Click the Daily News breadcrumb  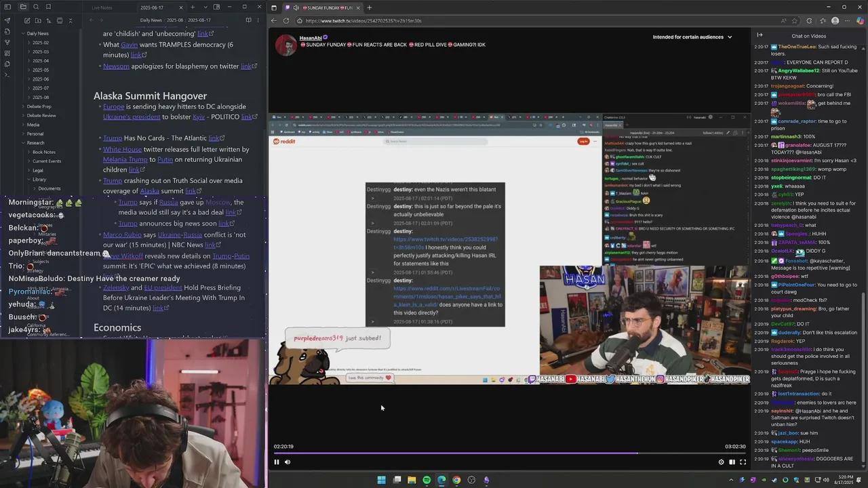click(x=151, y=20)
